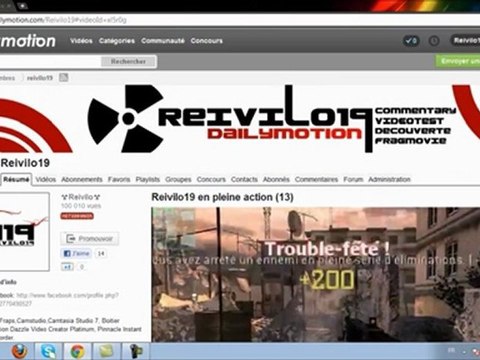Click the red partner badge under views
480x360 pixels.
pyautogui.click(x=77, y=216)
